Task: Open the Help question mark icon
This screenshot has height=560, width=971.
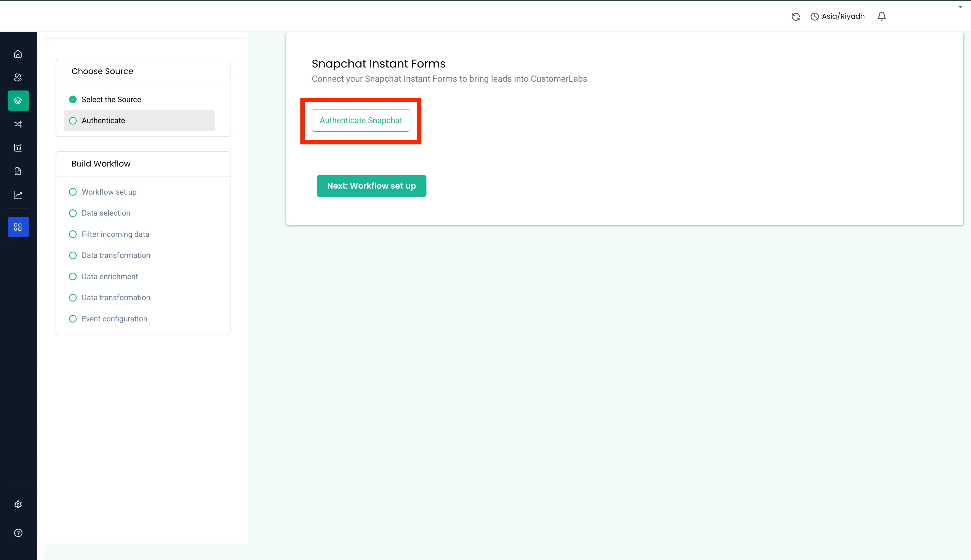Action: [x=18, y=533]
